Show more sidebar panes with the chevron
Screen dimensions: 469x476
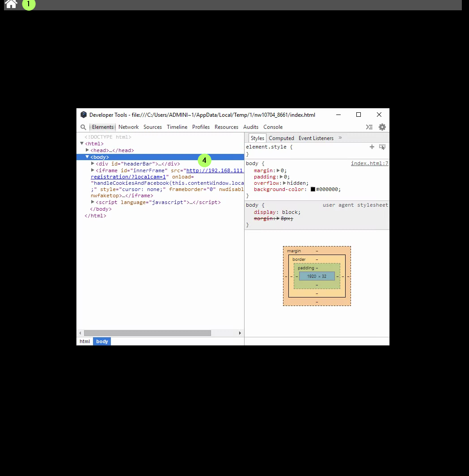(x=340, y=138)
